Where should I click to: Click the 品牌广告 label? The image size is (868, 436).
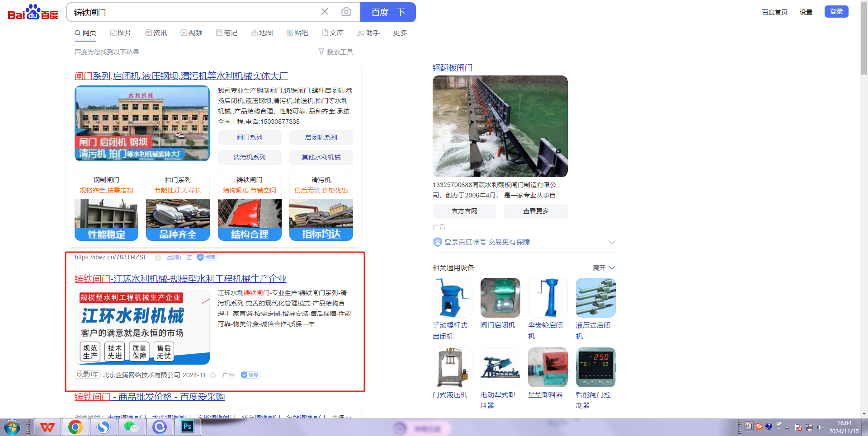pyautogui.click(x=179, y=258)
